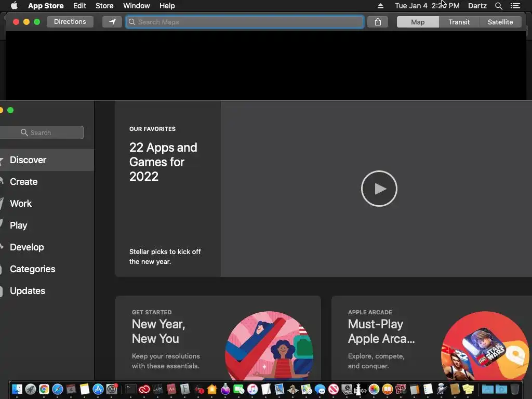Open the Apple menu
Screen dimensions: 532x399
tap(14, 5)
